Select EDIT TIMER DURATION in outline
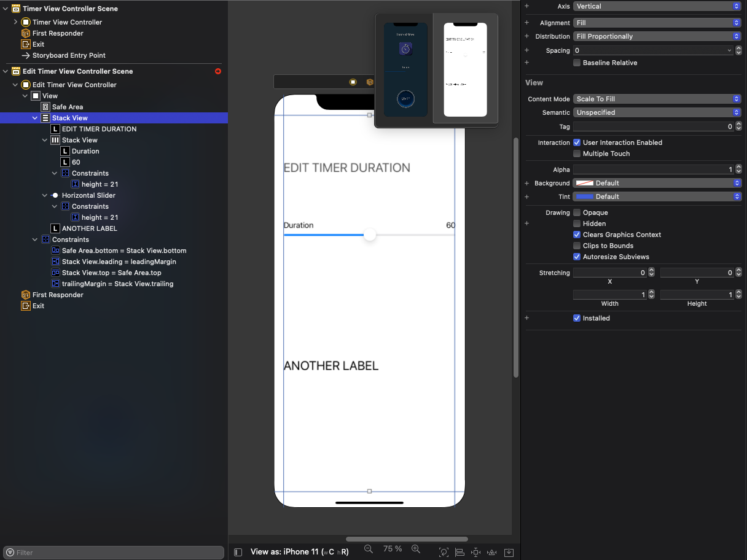The width and height of the screenshot is (747, 560). [x=100, y=129]
